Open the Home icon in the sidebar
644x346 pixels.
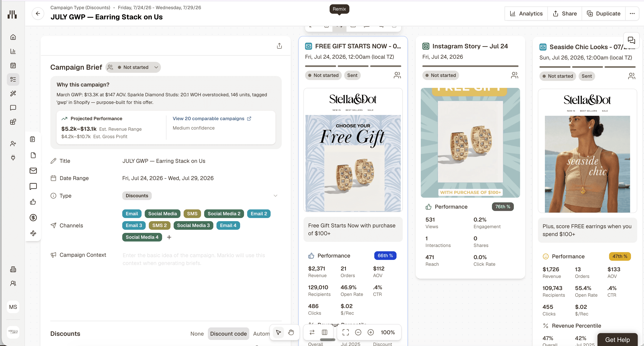[13, 37]
